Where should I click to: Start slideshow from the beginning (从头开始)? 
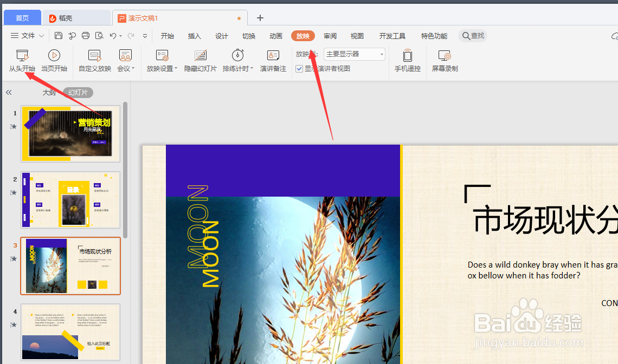click(22, 61)
